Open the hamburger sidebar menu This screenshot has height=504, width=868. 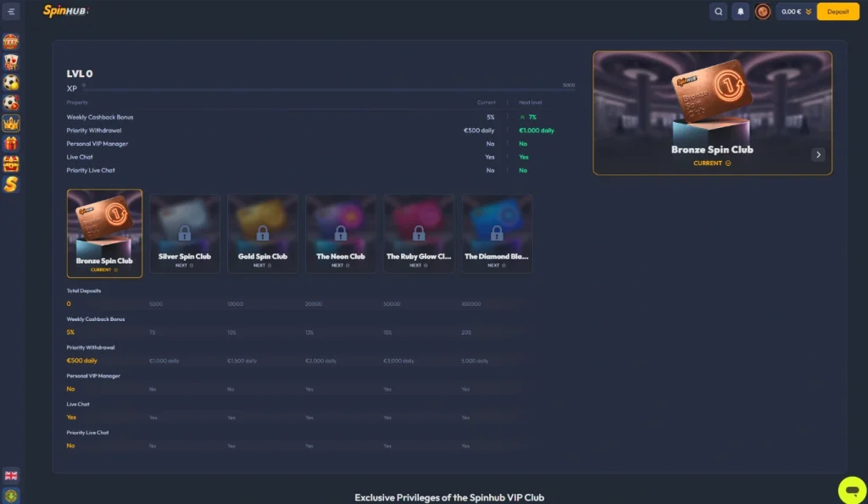[x=11, y=11]
